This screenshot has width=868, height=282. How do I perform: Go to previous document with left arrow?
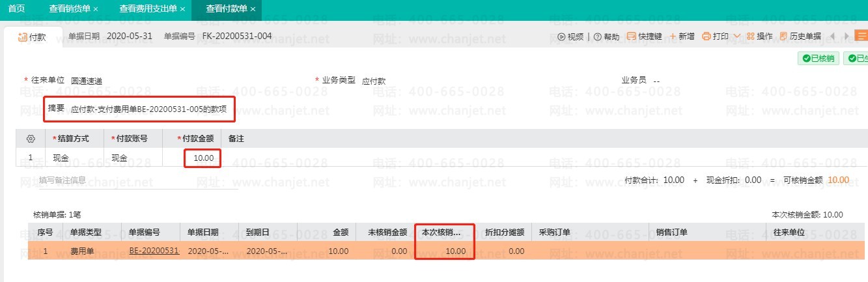tap(832, 36)
